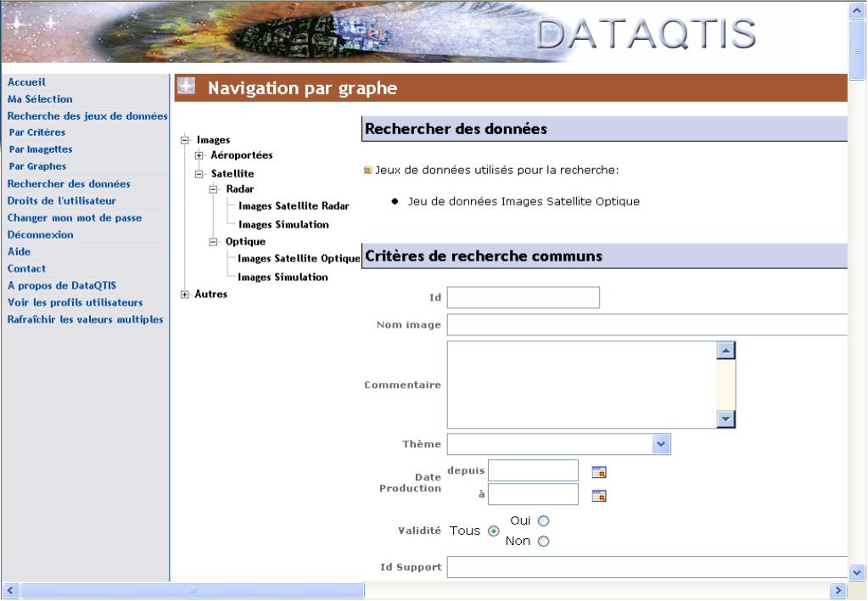Expand the Autres tree node
Image resolution: width=868 pixels, height=601 pixels.
pyautogui.click(x=185, y=295)
